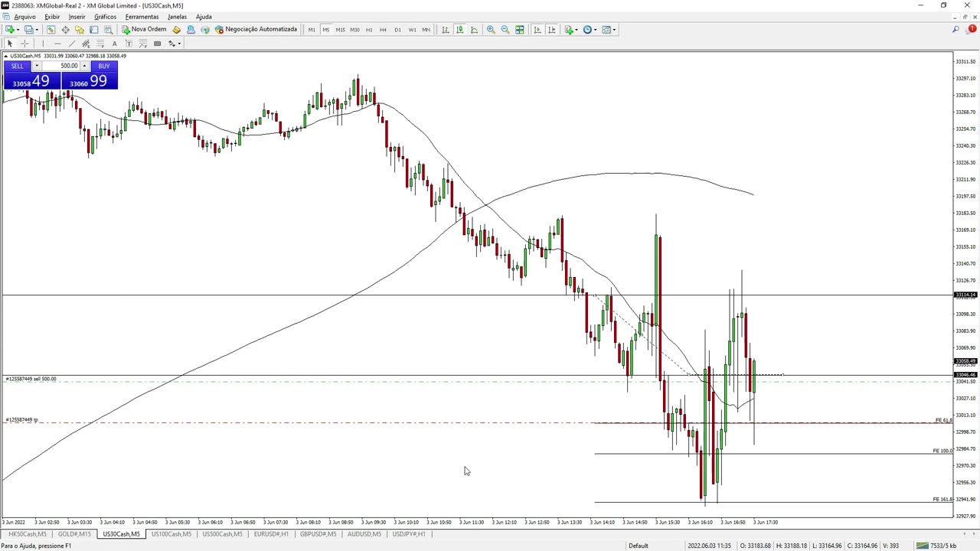Set timeframe to H1
Image resolution: width=980 pixels, height=551 pixels.
(x=369, y=30)
